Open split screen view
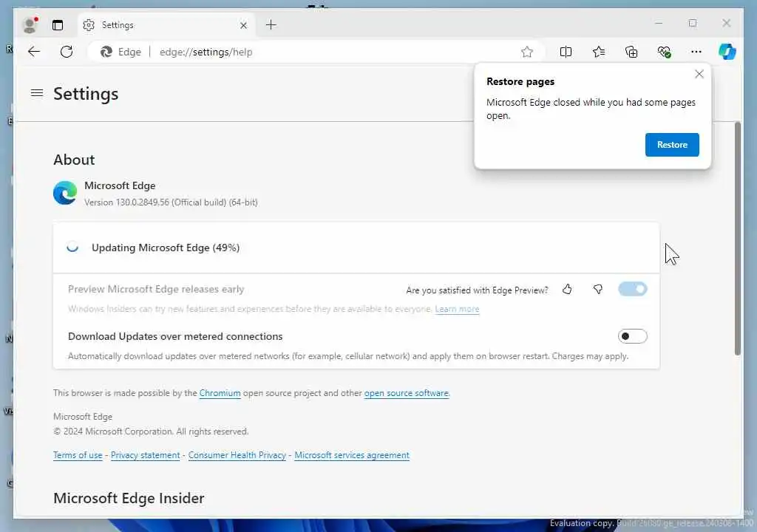 tap(566, 52)
